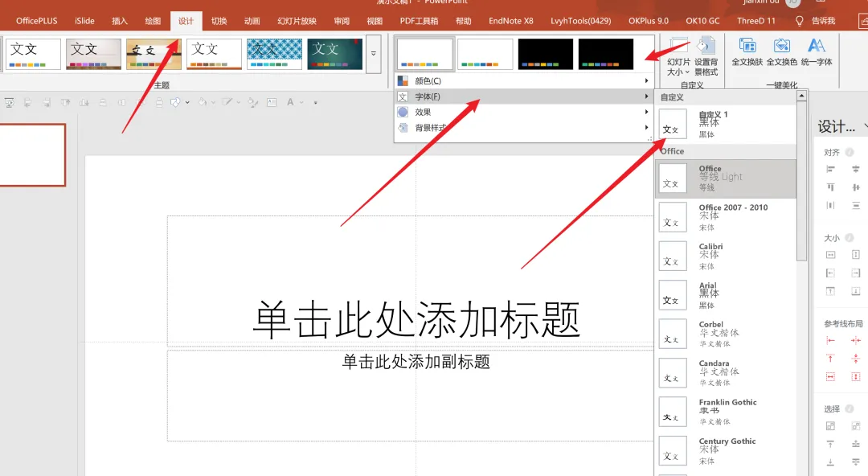868x476 pixels.
Task: Open the 幻灯片放映 ribbon tab
Action: tap(297, 21)
